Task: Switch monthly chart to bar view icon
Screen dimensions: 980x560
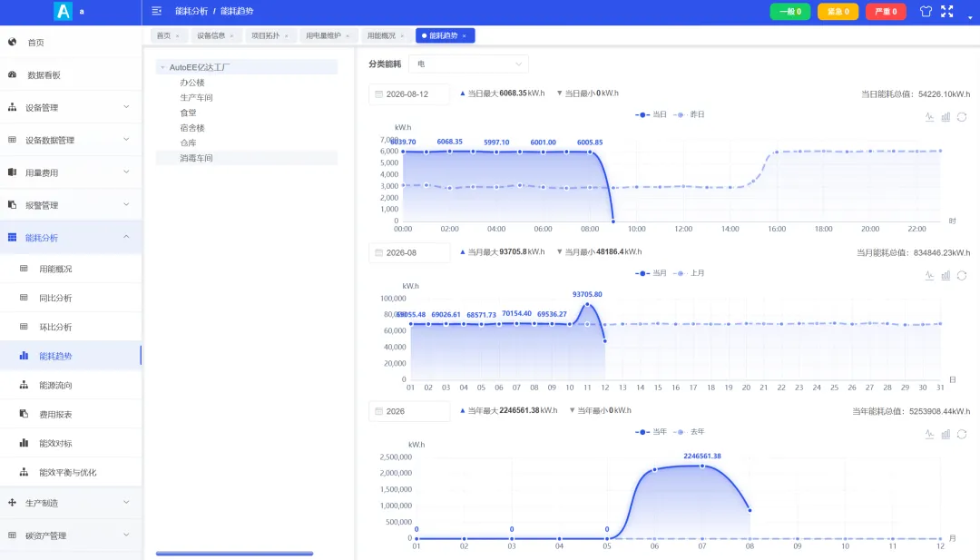Action: [946, 275]
